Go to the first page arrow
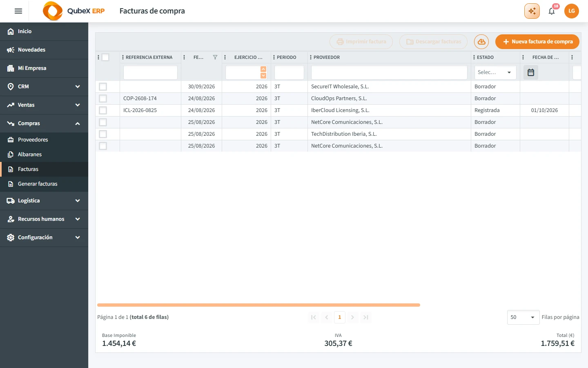Image resolution: width=588 pixels, height=368 pixels. (314, 317)
